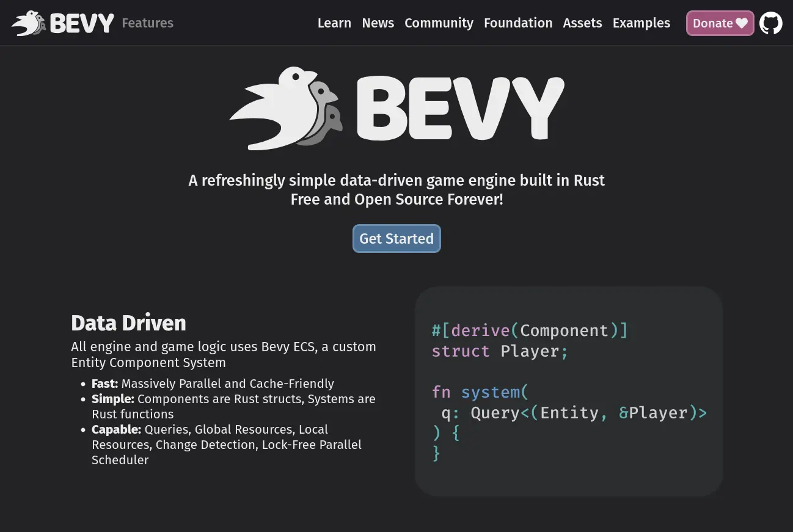This screenshot has height=532, width=793.
Task: Click the 'struct Player;' code line
Action: [500, 351]
